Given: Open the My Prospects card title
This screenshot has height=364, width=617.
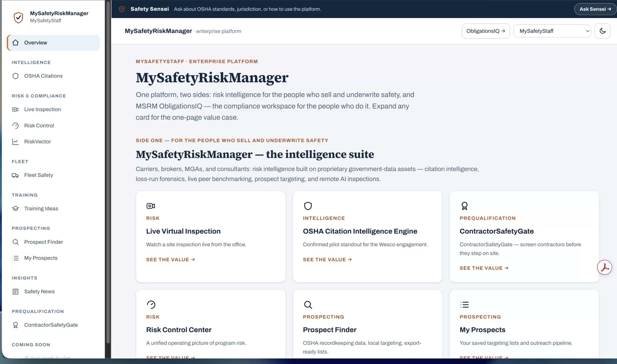Looking at the screenshot, I should pyautogui.click(x=482, y=330).
